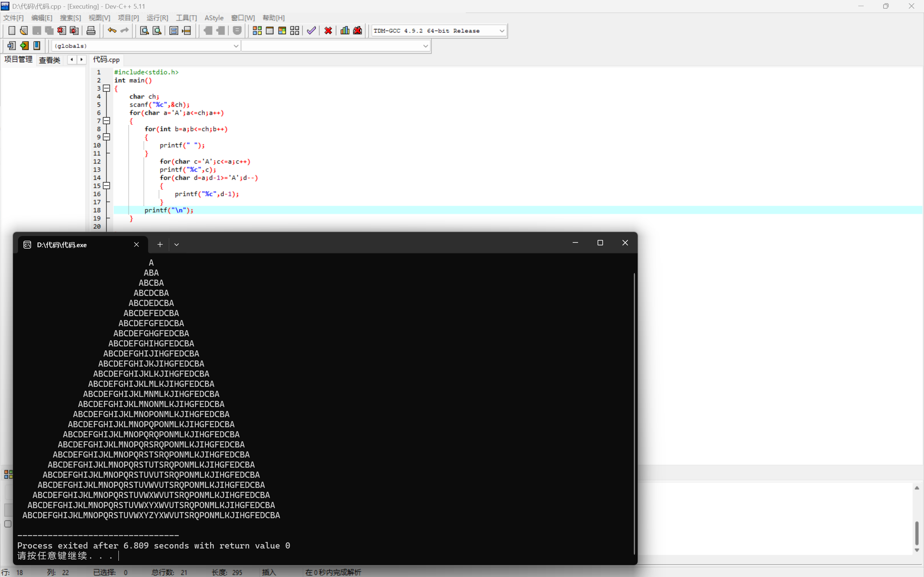Viewport: 924px width, 577px height.
Task: Click the red X stop execution icon
Action: tap(328, 31)
